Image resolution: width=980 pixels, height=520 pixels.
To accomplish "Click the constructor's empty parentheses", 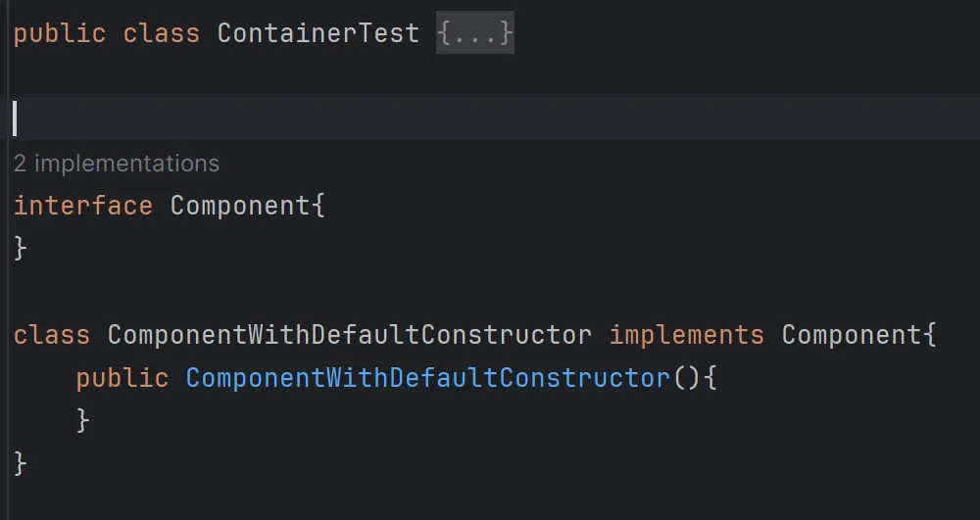I will [686, 378].
